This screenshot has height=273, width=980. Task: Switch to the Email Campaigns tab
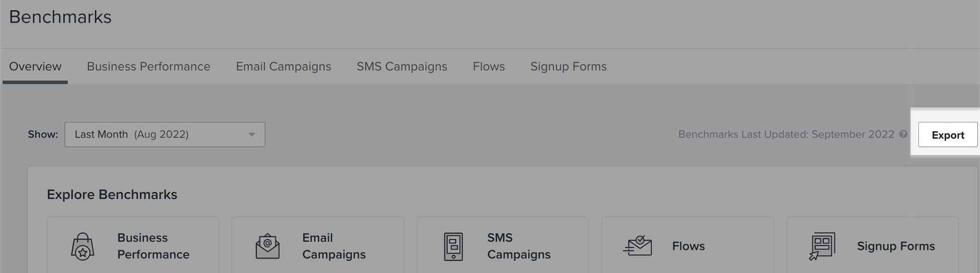[284, 66]
